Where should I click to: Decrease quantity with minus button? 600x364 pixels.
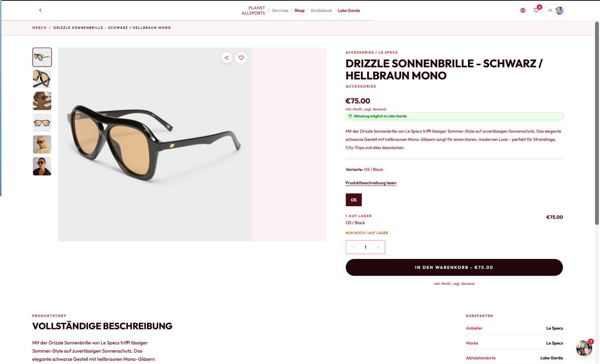(x=353, y=247)
